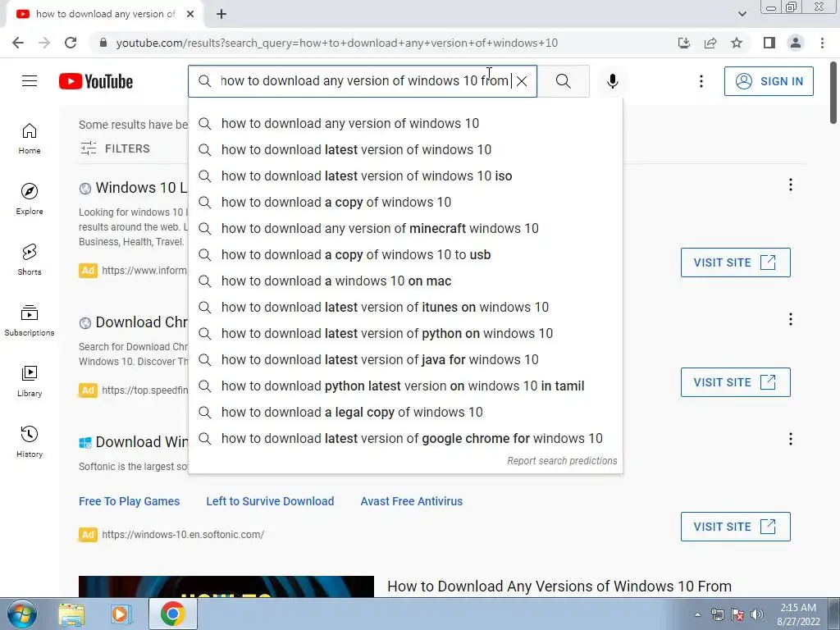Open the YouTube hamburger guide menu
Screen dimensions: 840x630
[x=30, y=81]
